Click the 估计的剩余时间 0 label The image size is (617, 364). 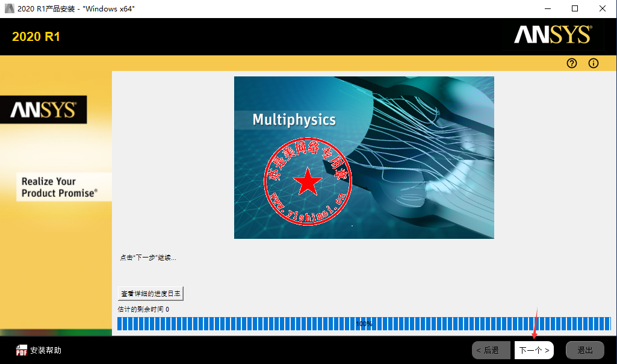(143, 309)
